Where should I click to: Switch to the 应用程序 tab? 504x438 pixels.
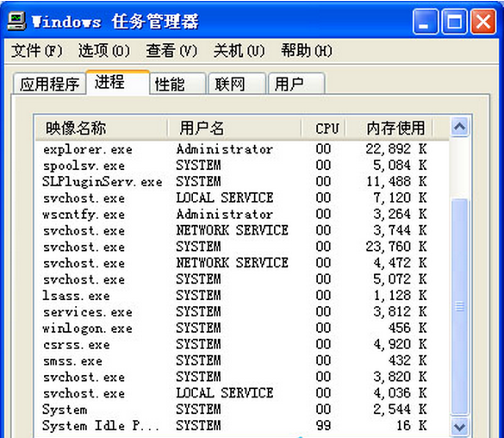coord(49,84)
